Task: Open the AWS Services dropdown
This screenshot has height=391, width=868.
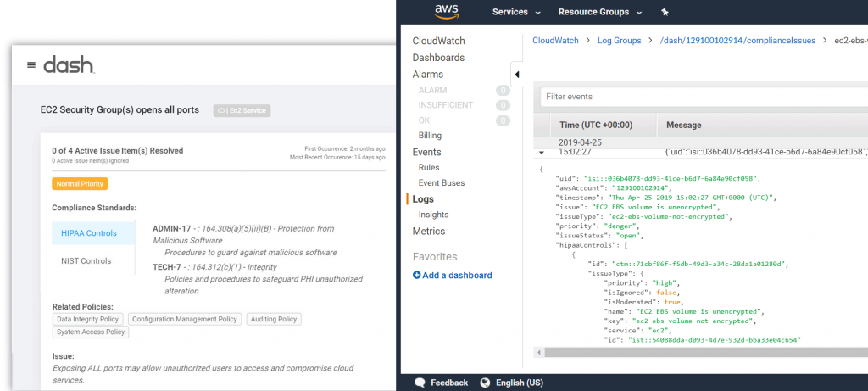Action: pos(516,12)
